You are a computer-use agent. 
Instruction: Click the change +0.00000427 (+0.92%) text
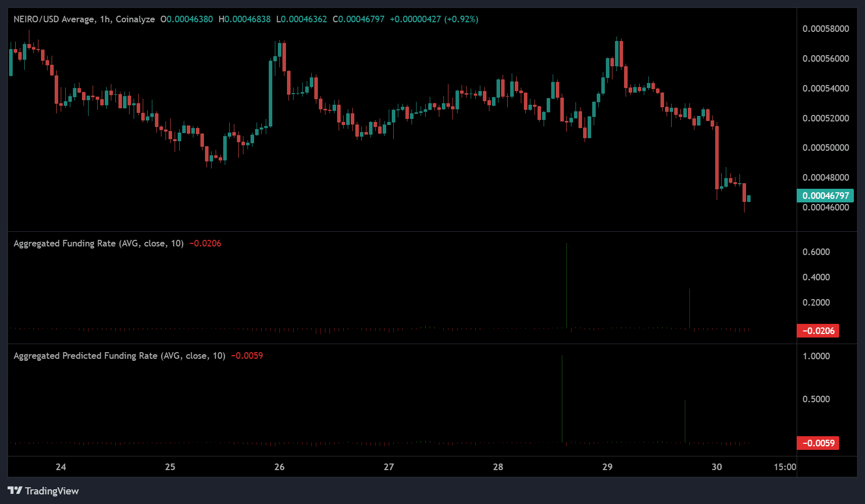(434, 19)
